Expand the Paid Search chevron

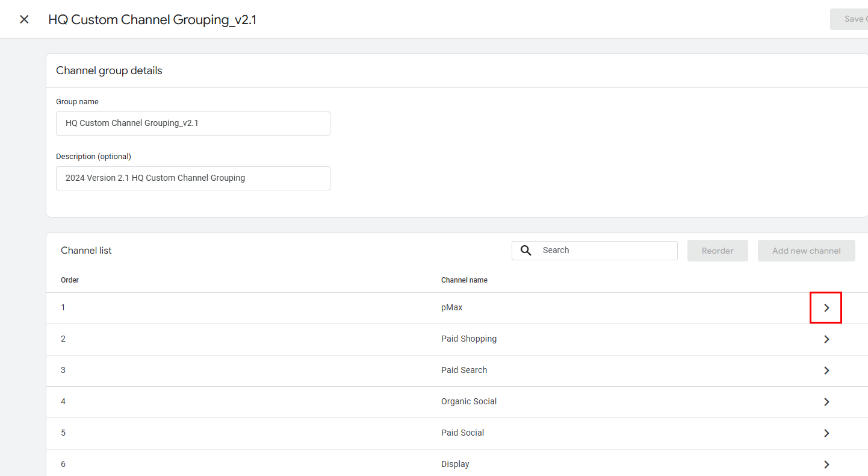tap(826, 371)
